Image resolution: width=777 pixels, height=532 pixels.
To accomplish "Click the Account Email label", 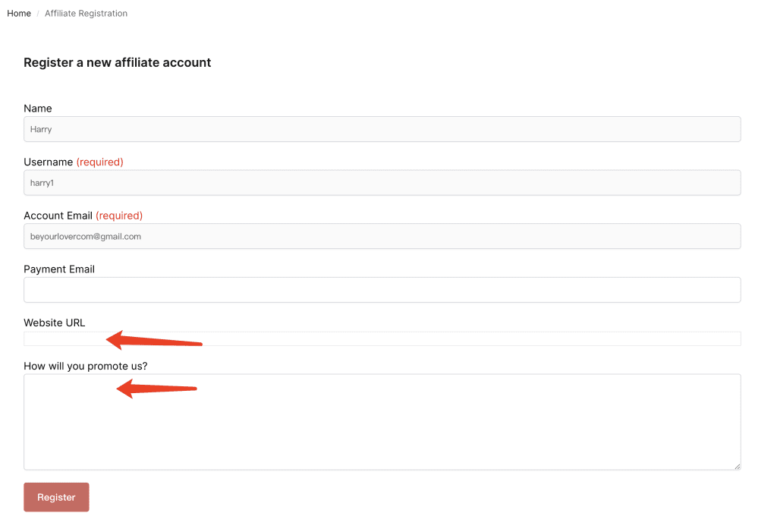I will point(58,216).
